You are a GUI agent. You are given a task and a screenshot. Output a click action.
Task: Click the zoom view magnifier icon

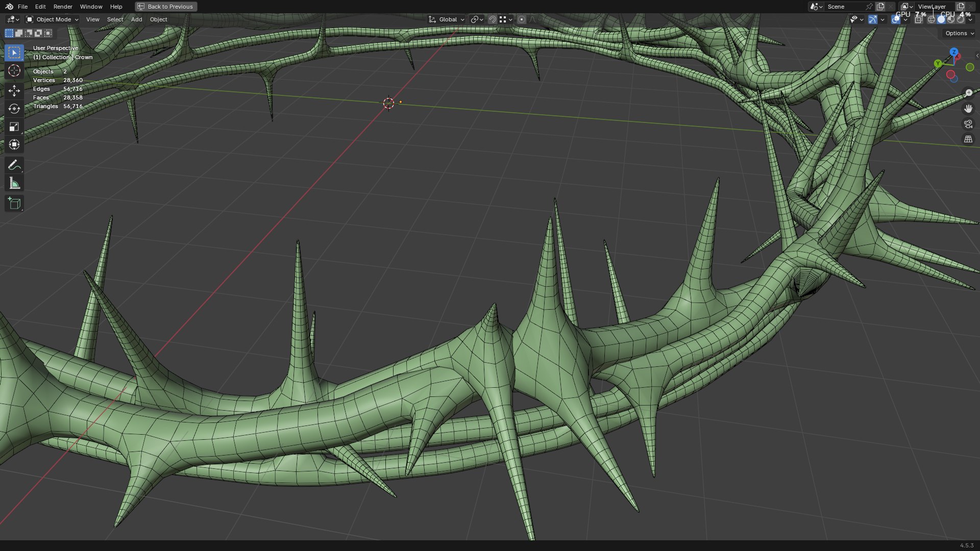(968, 93)
